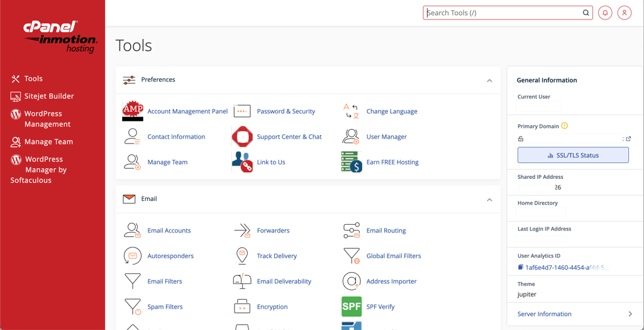Click the Contact Information icon
Screen dimensions: 644x330
[x=132, y=137]
